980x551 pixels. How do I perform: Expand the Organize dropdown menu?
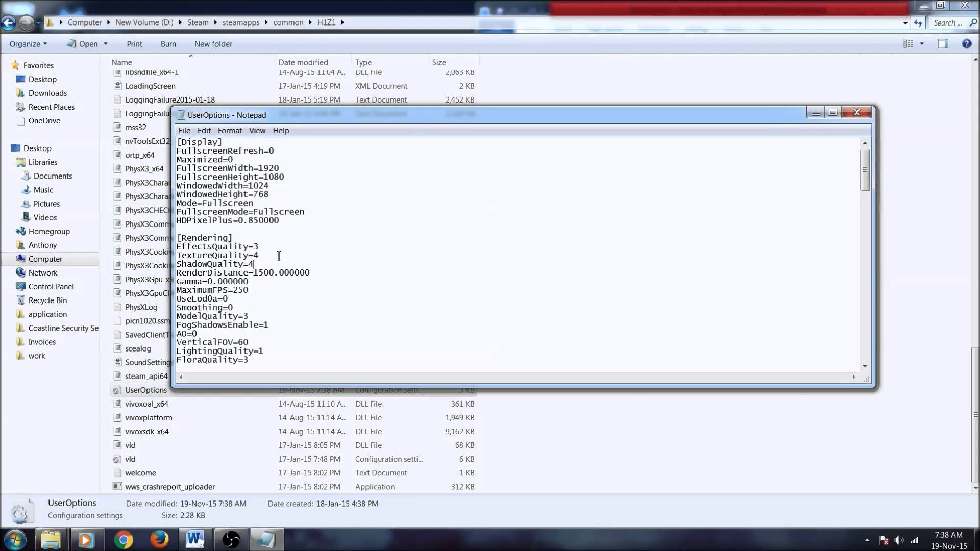tap(29, 44)
